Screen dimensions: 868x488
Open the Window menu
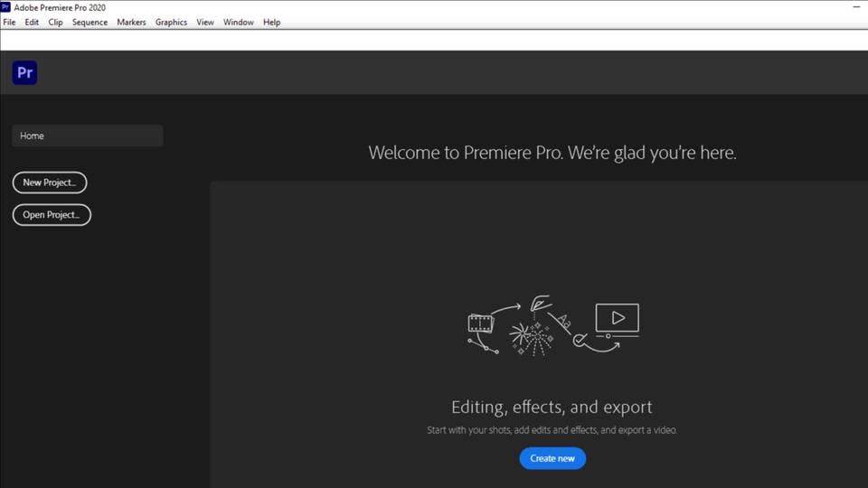(x=239, y=22)
